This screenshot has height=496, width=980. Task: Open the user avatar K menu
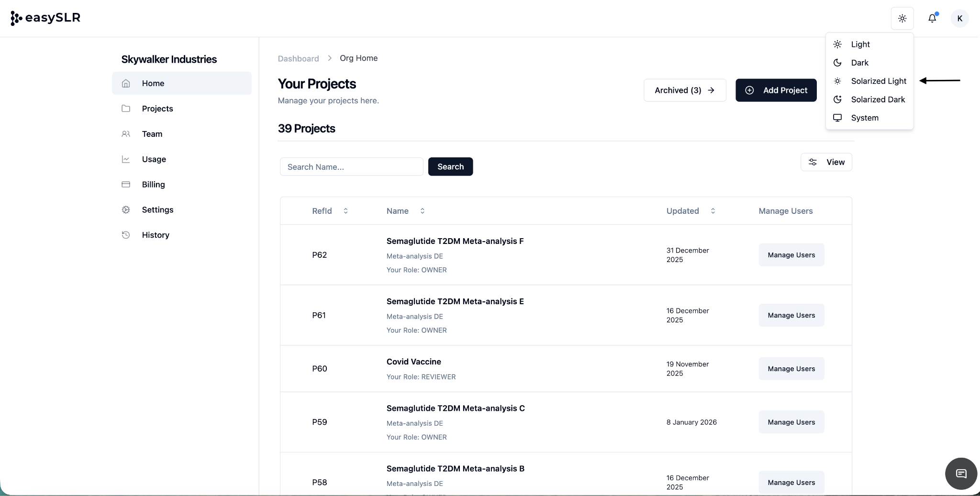tap(959, 19)
